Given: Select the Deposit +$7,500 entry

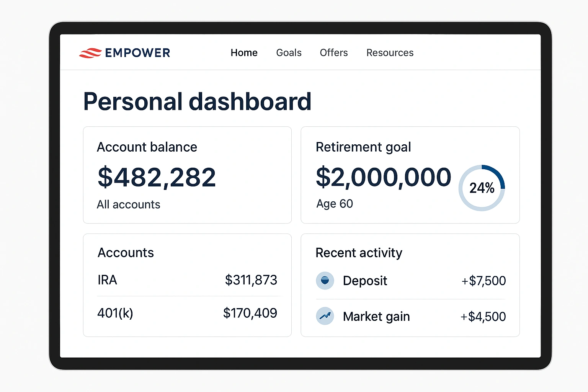Looking at the screenshot, I should click(410, 281).
